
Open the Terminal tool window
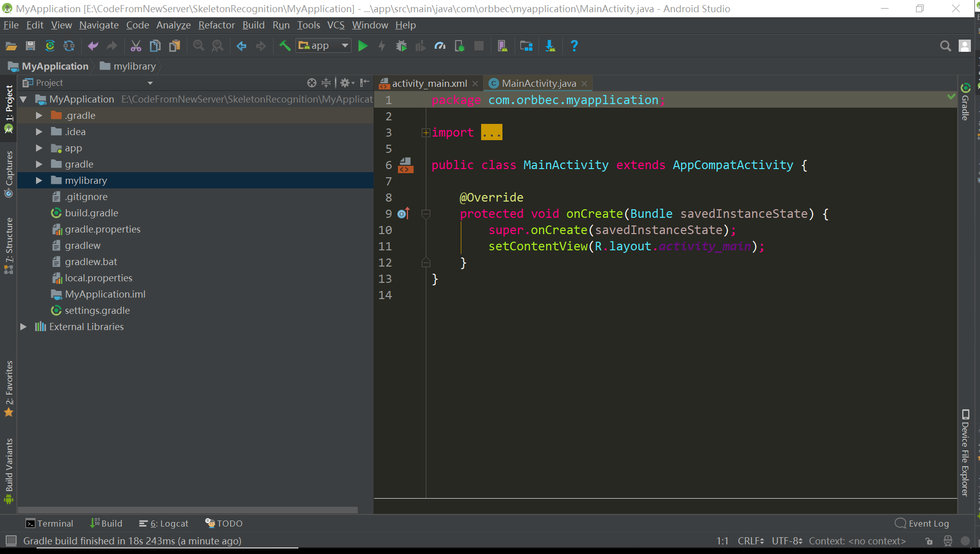point(49,524)
